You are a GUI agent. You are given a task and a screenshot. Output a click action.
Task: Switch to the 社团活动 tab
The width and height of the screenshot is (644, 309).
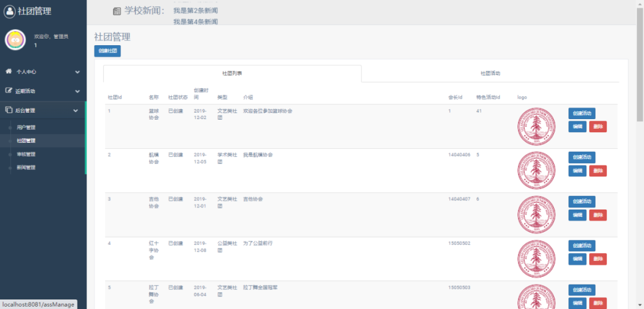490,74
